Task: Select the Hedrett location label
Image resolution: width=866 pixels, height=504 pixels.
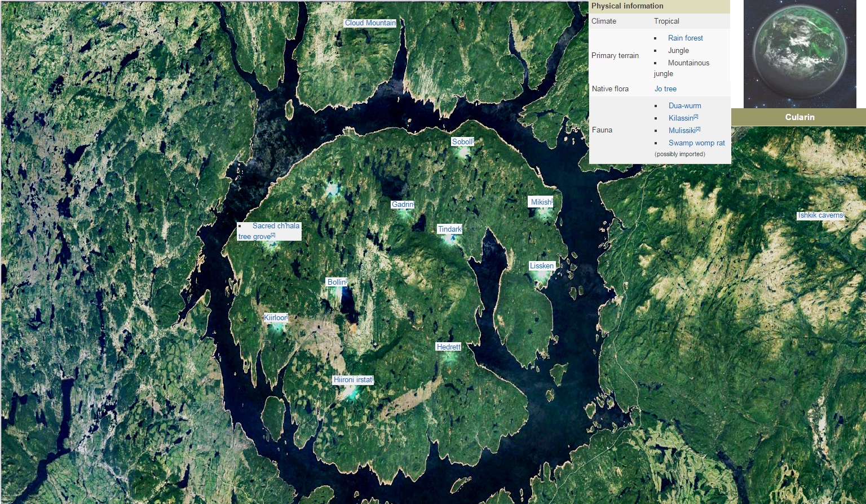Action: [448, 347]
